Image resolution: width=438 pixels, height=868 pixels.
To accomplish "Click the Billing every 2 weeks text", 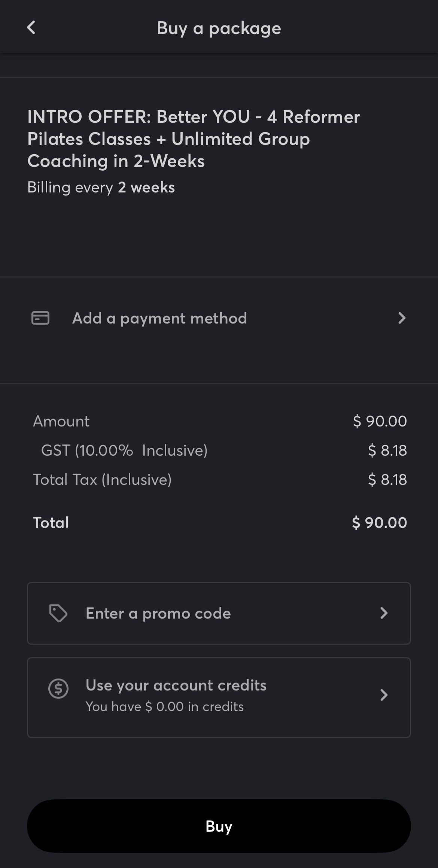I will pos(101,187).
